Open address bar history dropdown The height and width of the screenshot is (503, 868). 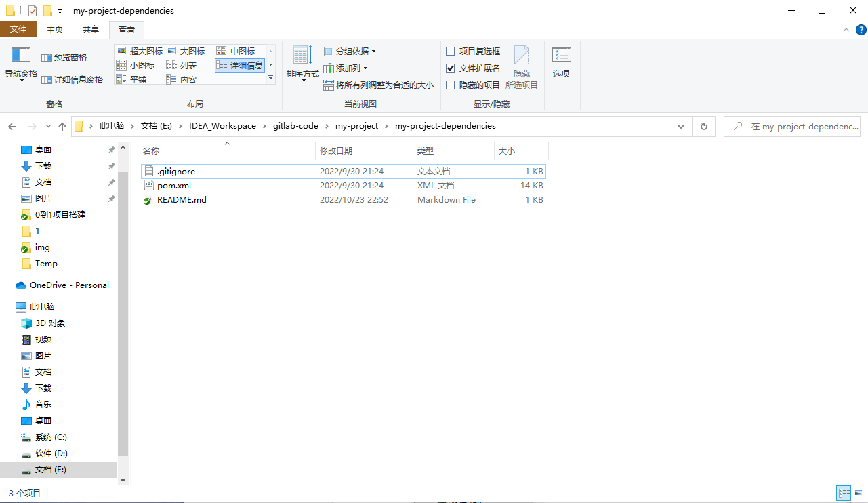[x=682, y=126]
